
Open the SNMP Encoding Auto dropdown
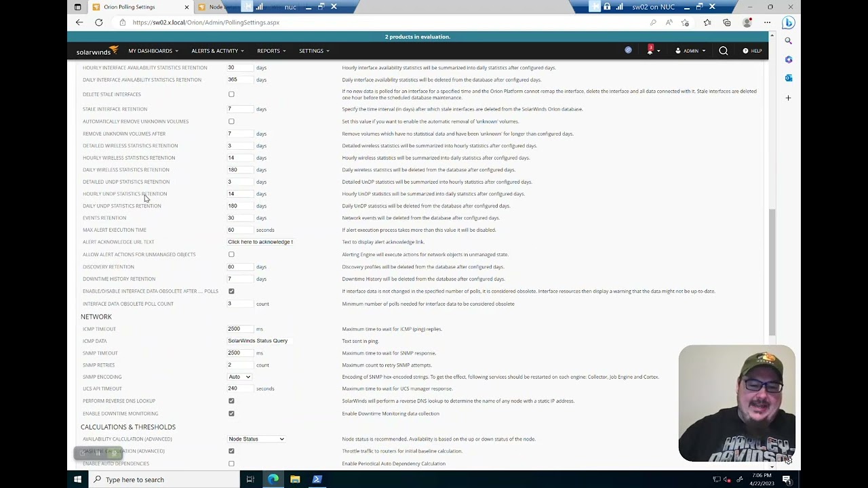click(x=239, y=377)
